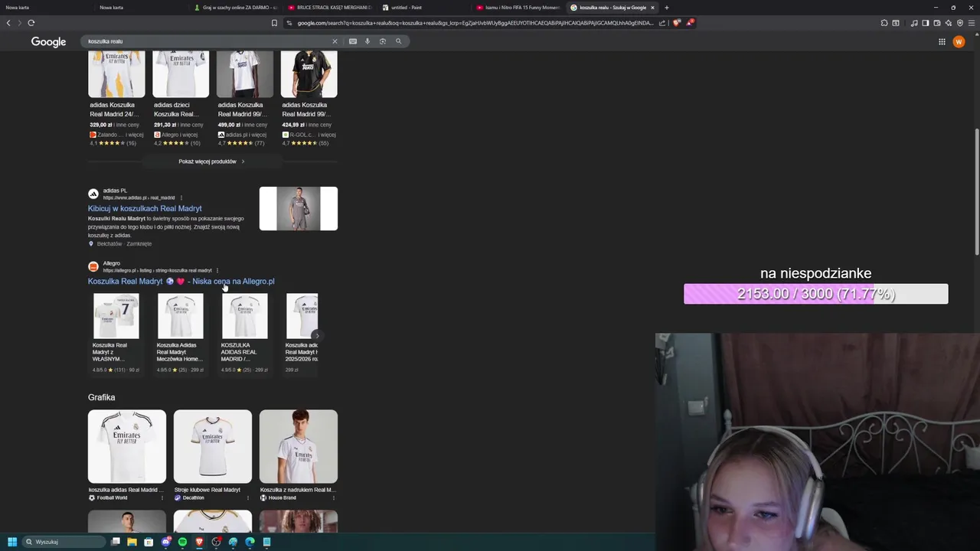Open Decathlon 'Stroje klubowe Real Madryt' image

pos(212,447)
